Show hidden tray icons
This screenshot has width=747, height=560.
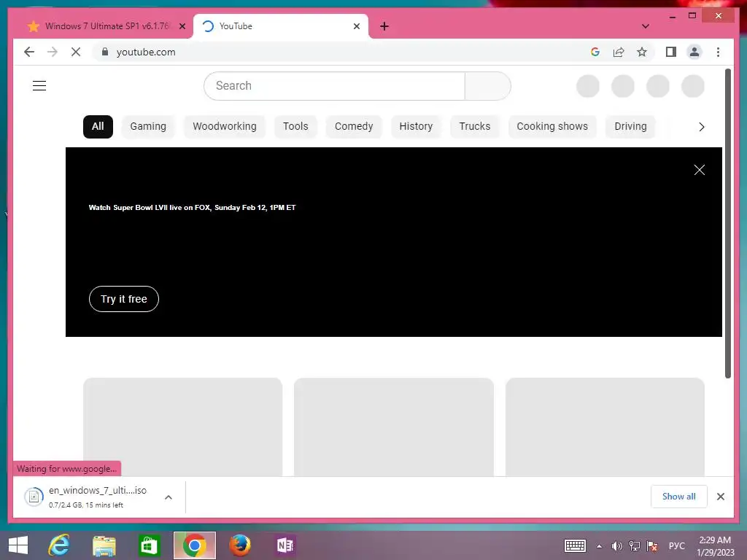pos(600,546)
